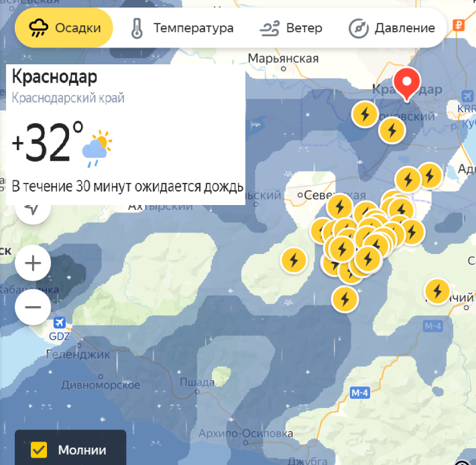Image resolution: width=476 pixels, height=465 pixels.
Task: Click the Краснодар city title
Action: click(55, 77)
